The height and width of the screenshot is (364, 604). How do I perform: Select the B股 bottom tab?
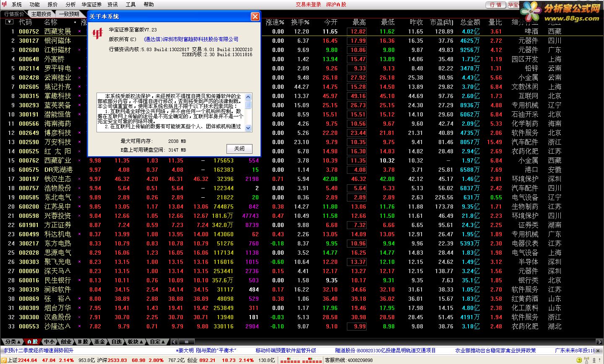pos(83,342)
